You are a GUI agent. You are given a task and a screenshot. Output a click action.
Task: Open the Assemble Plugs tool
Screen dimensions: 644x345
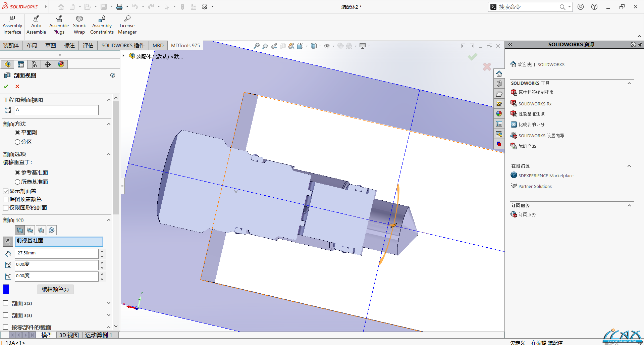pos(59,25)
